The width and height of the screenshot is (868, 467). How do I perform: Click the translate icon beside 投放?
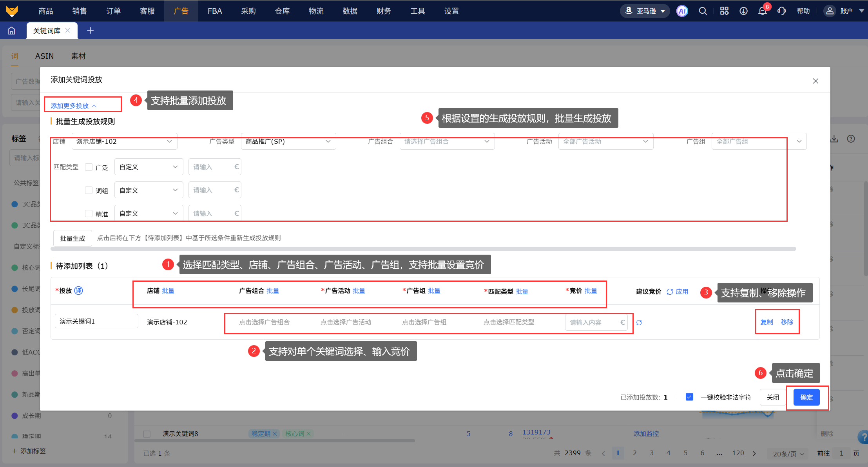click(78, 291)
